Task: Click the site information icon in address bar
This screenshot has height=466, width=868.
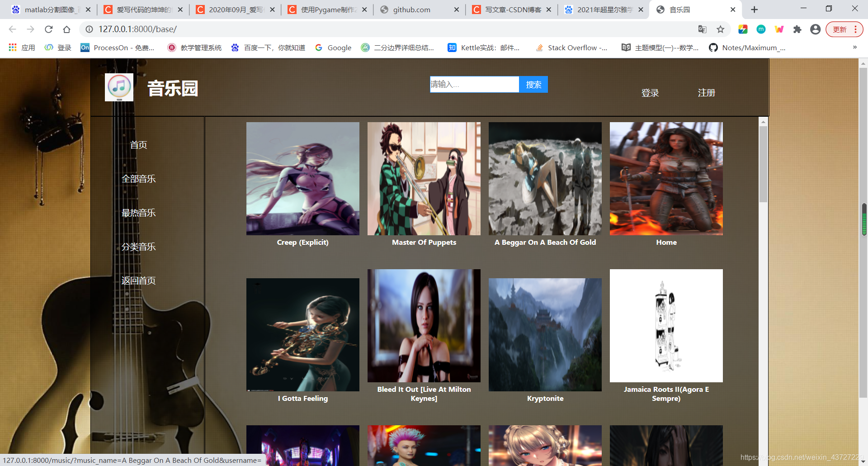Action: point(90,29)
